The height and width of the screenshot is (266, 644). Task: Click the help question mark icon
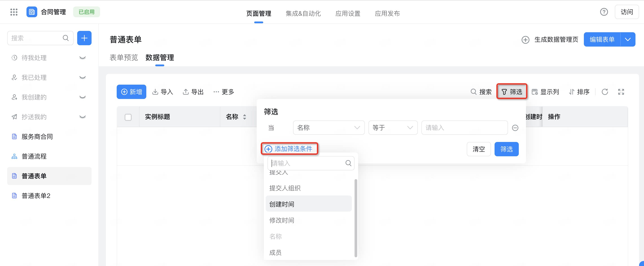[x=604, y=12]
